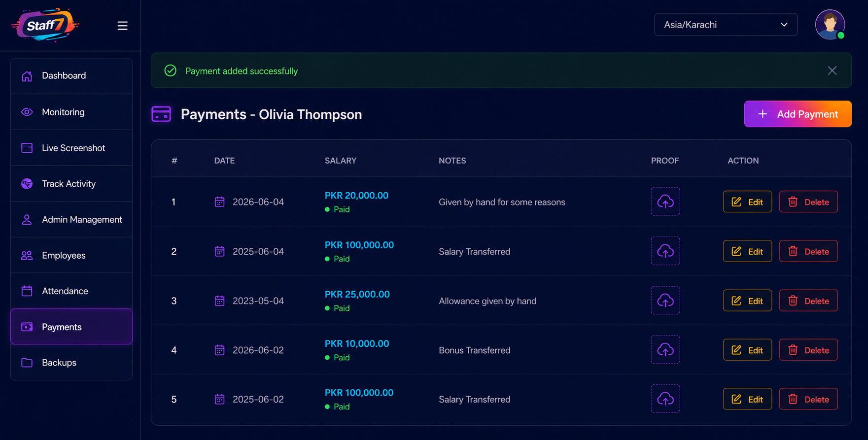Click the SALARY column header

click(x=341, y=161)
